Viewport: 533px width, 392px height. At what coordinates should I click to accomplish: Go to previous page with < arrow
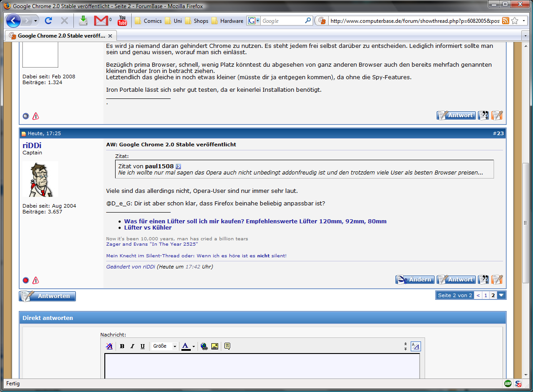(x=478, y=295)
